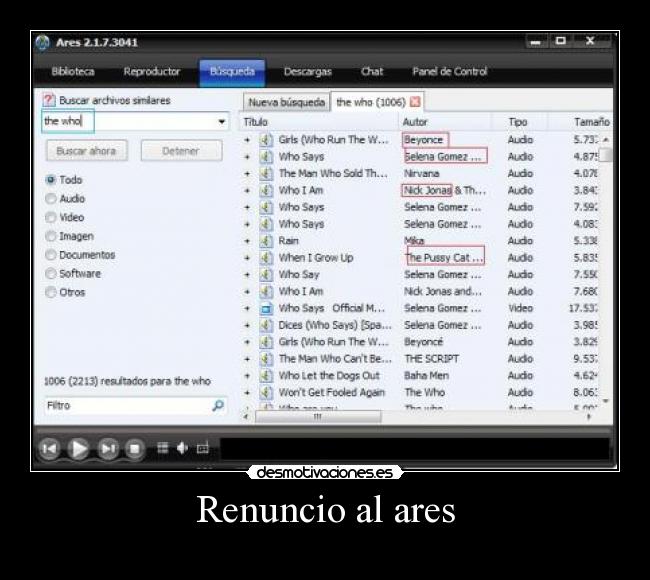Open the playlist icon in player bar
This screenshot has width=650, height=580.
(162, 448)
